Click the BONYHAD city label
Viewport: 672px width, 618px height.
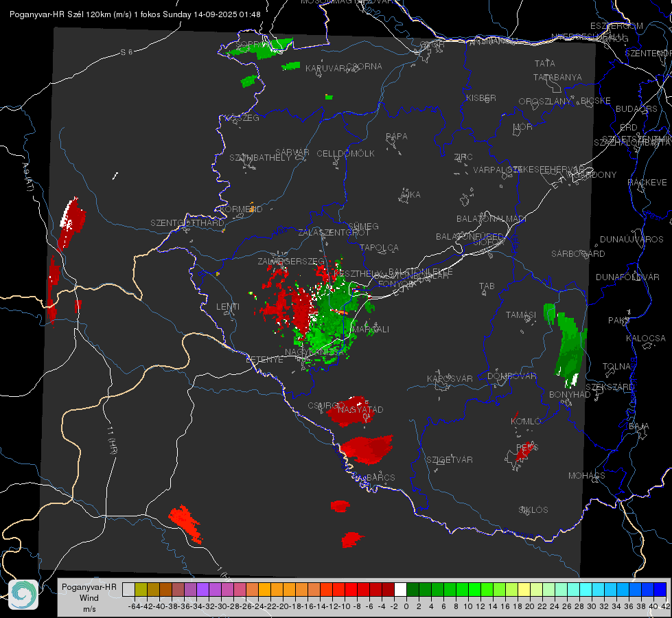tap(570, 395)
